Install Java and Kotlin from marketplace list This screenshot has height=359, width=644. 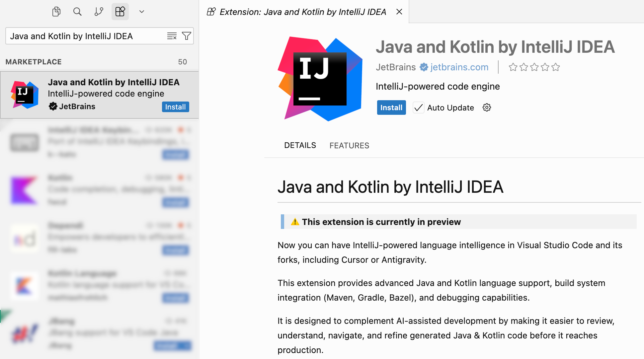pos(175,107)
